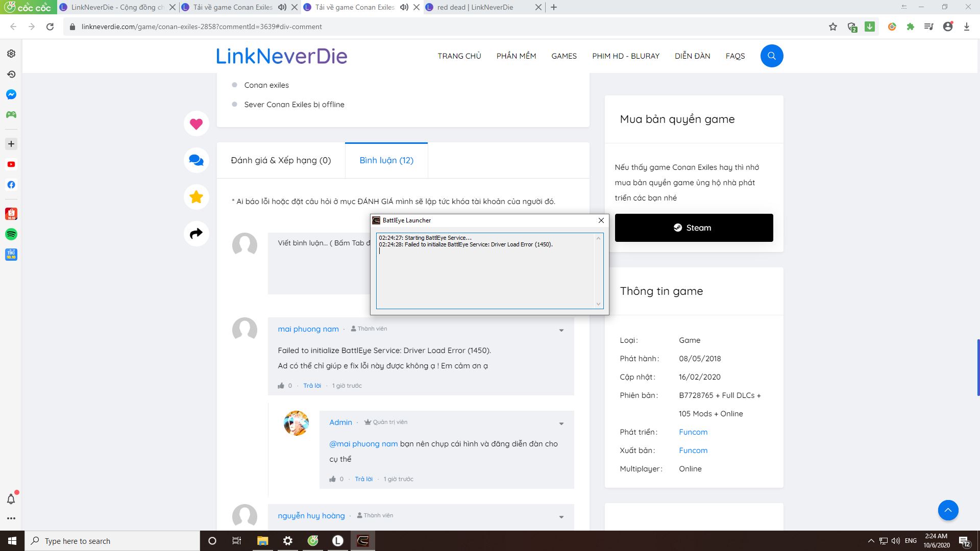Click the yellow star rating icon
980x551 pixels.
tap(196, 197)
